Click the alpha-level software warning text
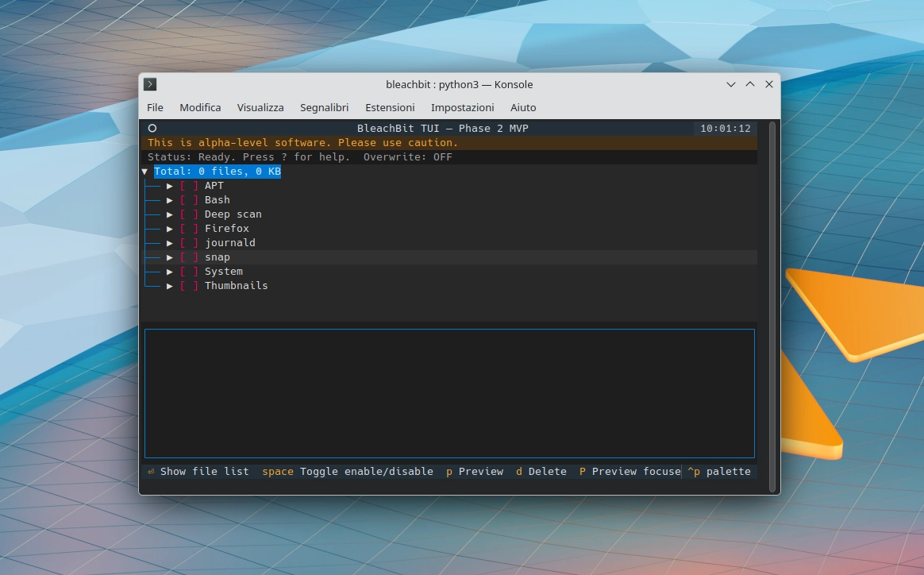 [x=303, y=143]
